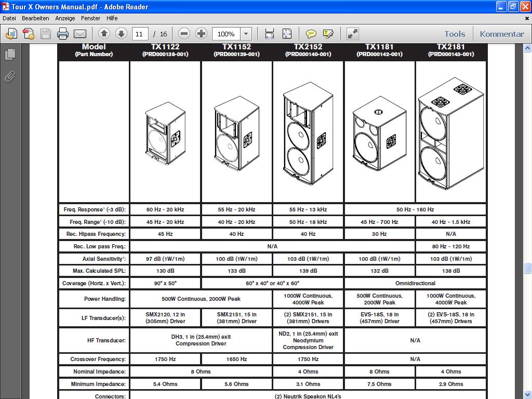Click the "SMX2120, 12 in (305mm) Driver" cell
The image size is (532, 399).
point(165,318)
